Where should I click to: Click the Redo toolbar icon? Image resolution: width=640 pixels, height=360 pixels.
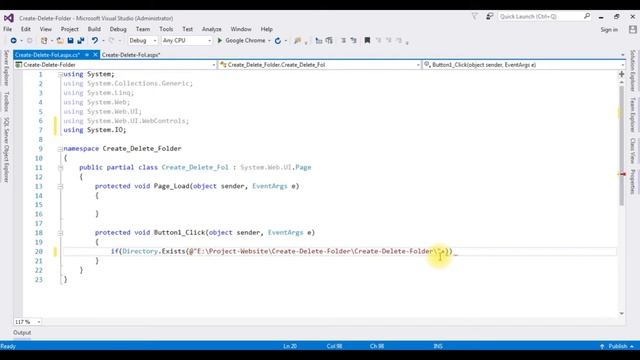point(111,40)
